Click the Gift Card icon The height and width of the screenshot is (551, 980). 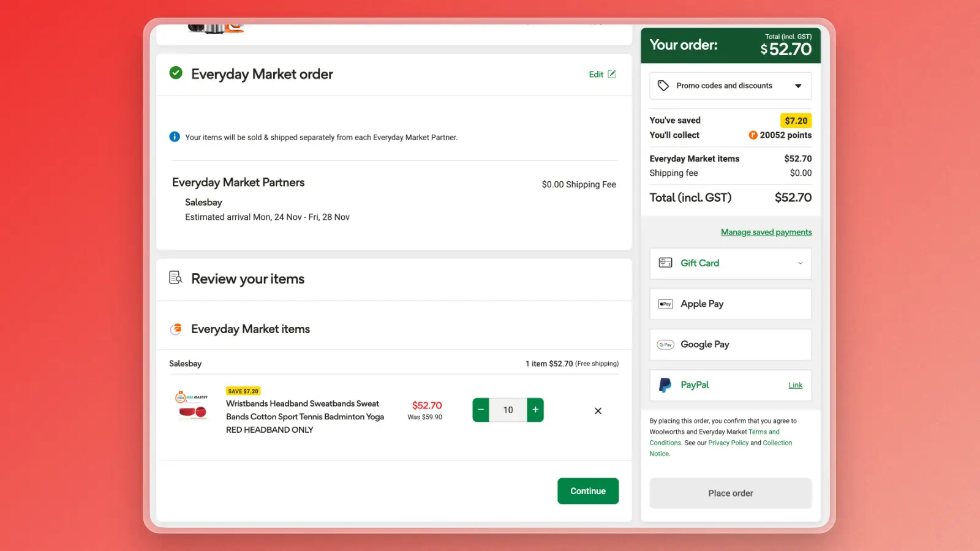click(x=666, y=263)
